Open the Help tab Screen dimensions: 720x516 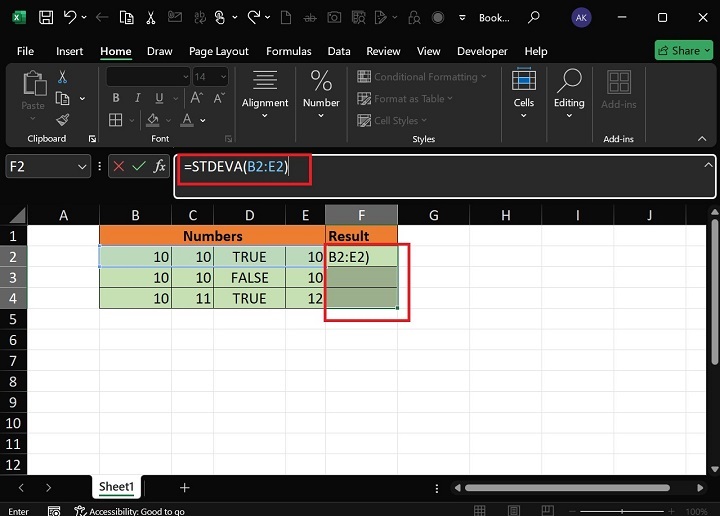(x=536, y=51)
